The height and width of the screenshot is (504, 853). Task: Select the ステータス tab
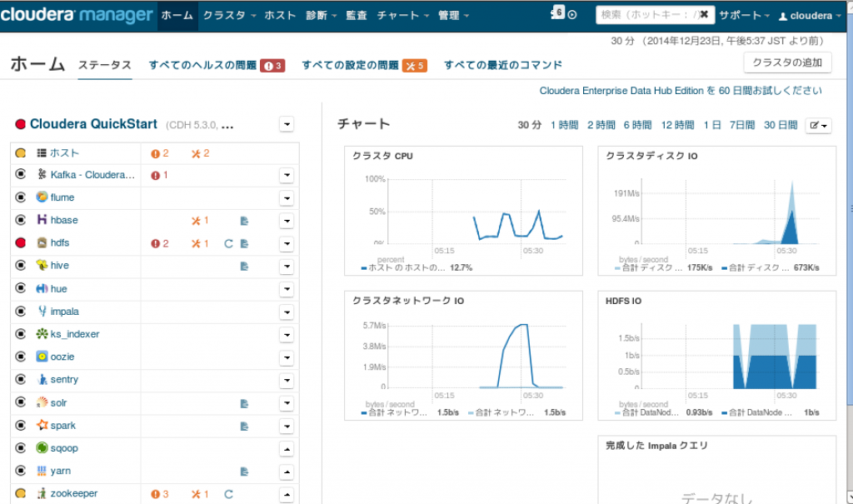105,65
